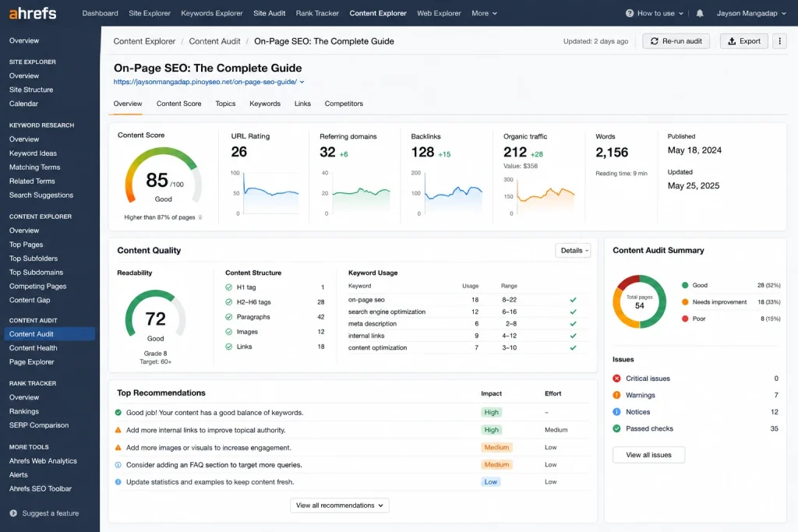Viewport: 798px width, 532px height.
Task: Click the Organic traffic trend chart
Action: coord(546,196)
